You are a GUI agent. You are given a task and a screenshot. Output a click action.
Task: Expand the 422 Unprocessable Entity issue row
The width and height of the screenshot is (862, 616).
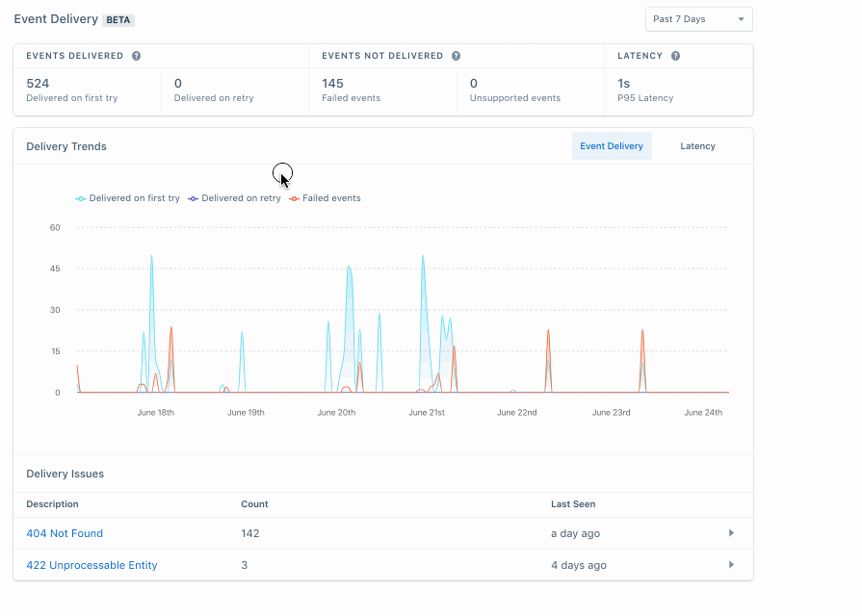(731, 565)
